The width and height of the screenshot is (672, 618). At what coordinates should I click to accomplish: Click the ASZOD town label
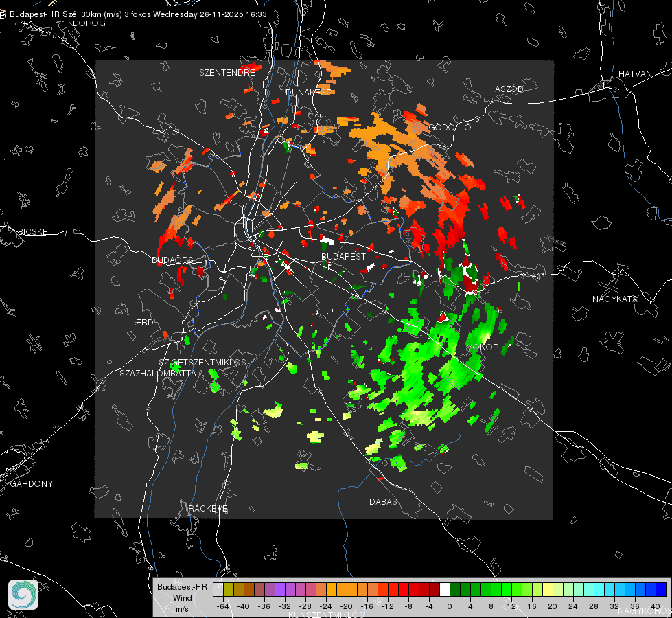pos(509,89)
